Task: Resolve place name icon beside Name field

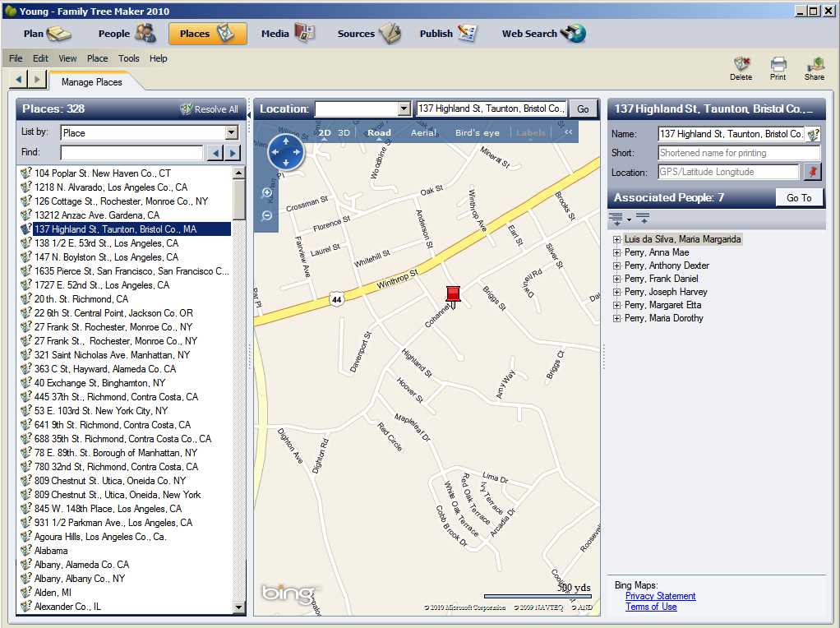Action: [813, 135]
